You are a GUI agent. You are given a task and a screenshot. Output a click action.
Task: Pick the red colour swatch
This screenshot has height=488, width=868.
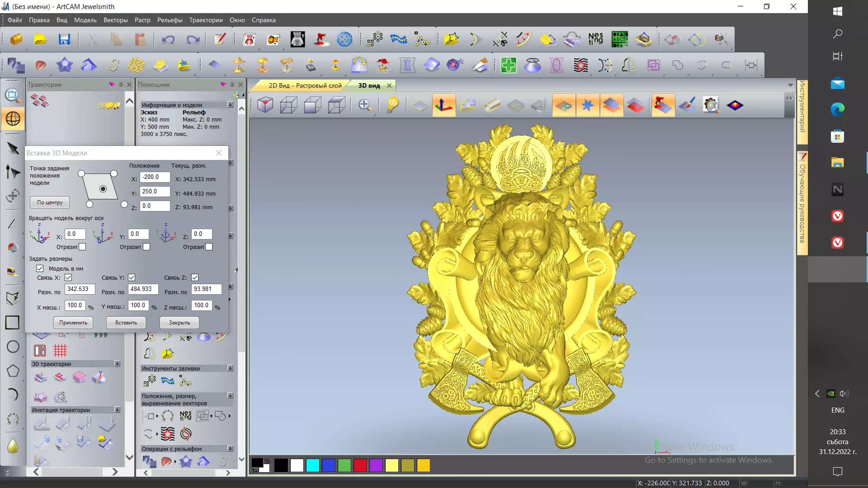(360, 465)
